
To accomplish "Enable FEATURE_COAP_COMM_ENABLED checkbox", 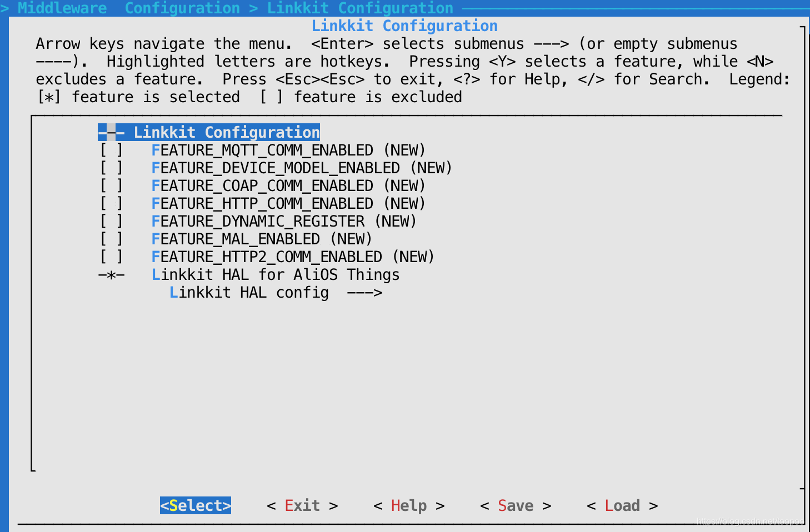I will pos(111,186).
